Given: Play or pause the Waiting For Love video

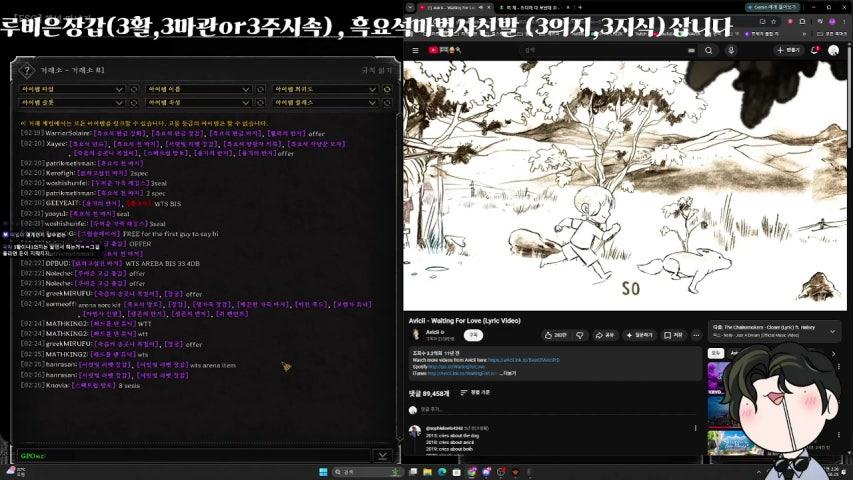Looking at the screenshot, I should point(625,186).
